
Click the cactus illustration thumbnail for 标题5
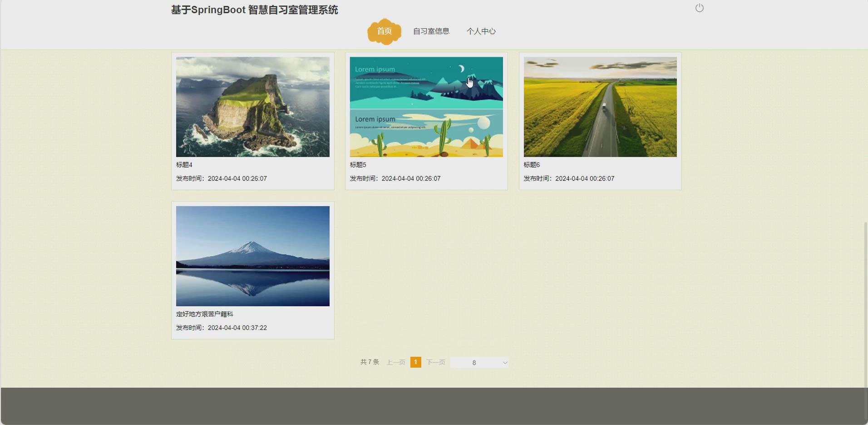coord(426,107)
